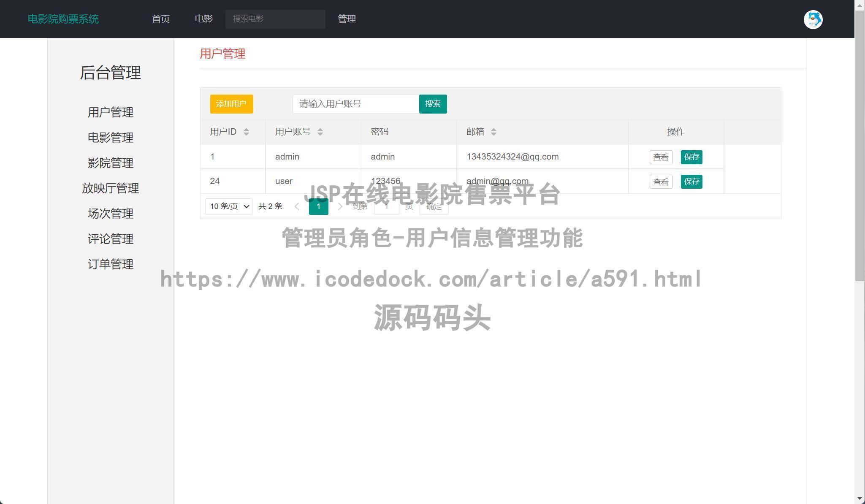865x504 pixels.
Task: Save the user row with 保存 button
Action: click(x=691, y=157)
